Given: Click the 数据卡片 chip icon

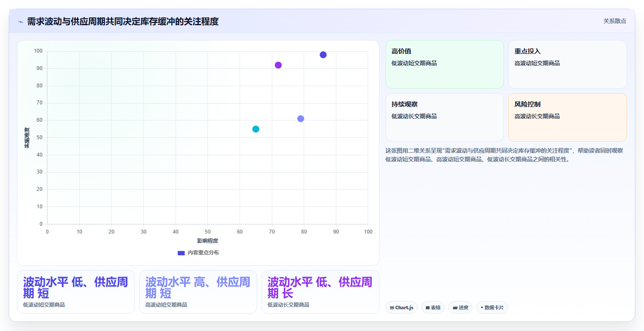Looking at the screenshot, I should click(x=482, y=308).
